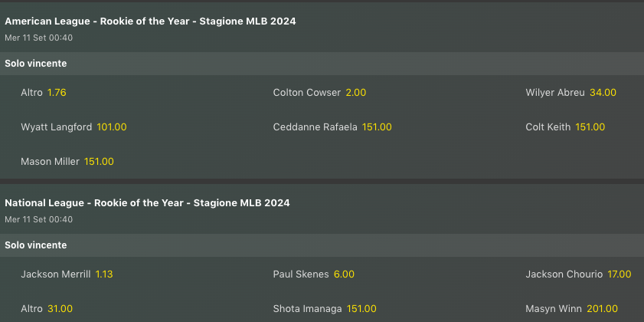Viewport: 644px width, 322px height.
Task: Collapse National League Rookie of the Year market
Action: tap(147, 203)
